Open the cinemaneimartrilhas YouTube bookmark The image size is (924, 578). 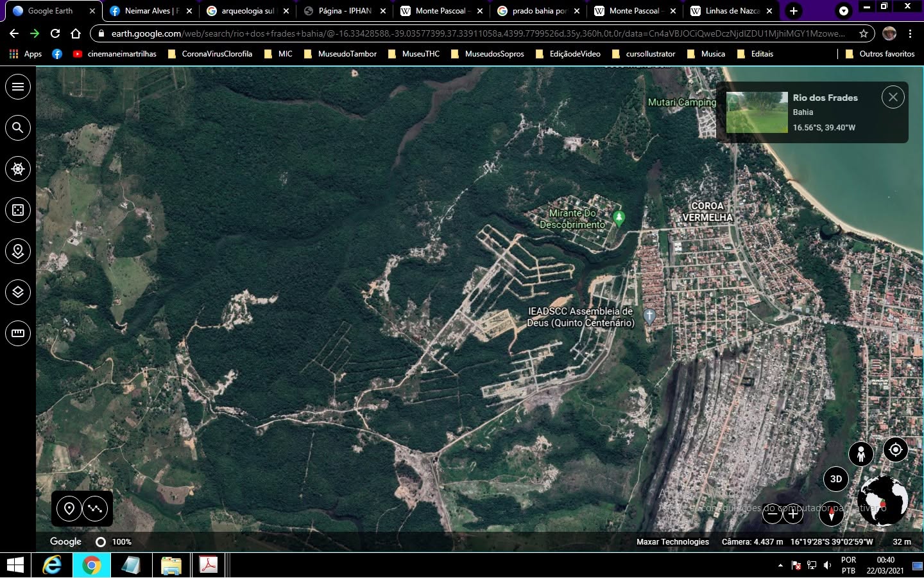pyautogui.click(x=115, y=54)
